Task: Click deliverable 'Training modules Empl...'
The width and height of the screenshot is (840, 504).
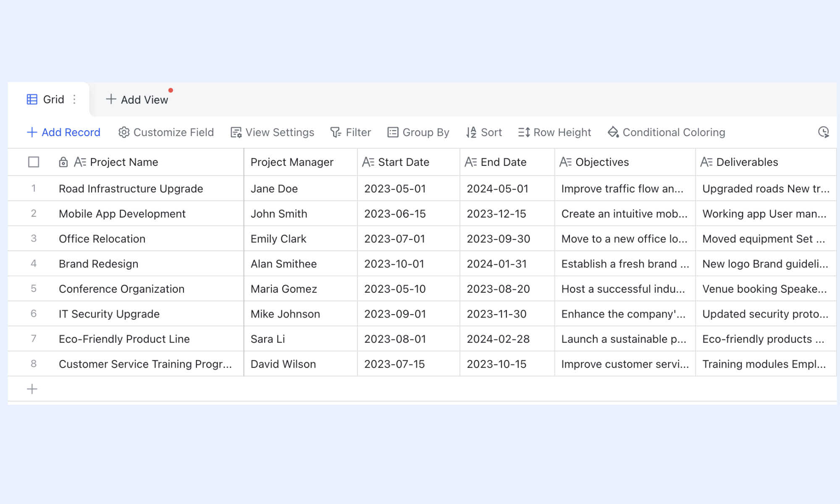Action: coord(766,364)
